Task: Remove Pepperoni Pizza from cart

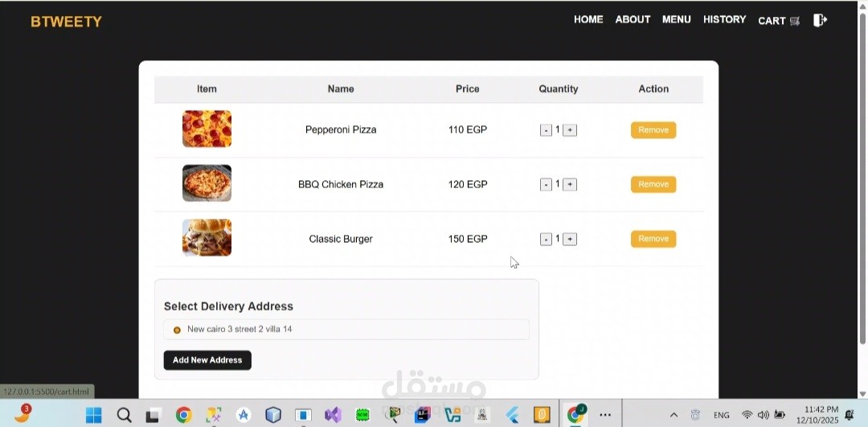Action: pos(653,130)
